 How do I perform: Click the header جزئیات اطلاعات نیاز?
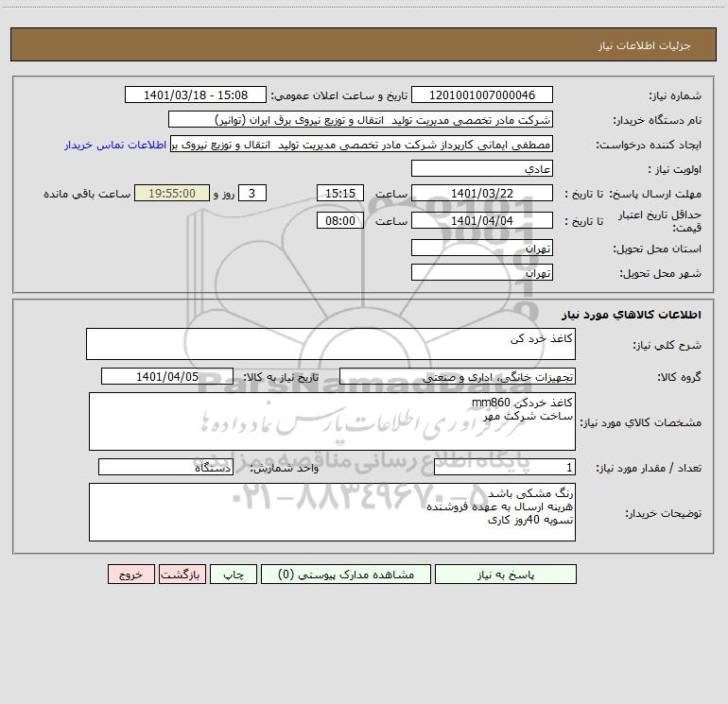pos(645,45)
